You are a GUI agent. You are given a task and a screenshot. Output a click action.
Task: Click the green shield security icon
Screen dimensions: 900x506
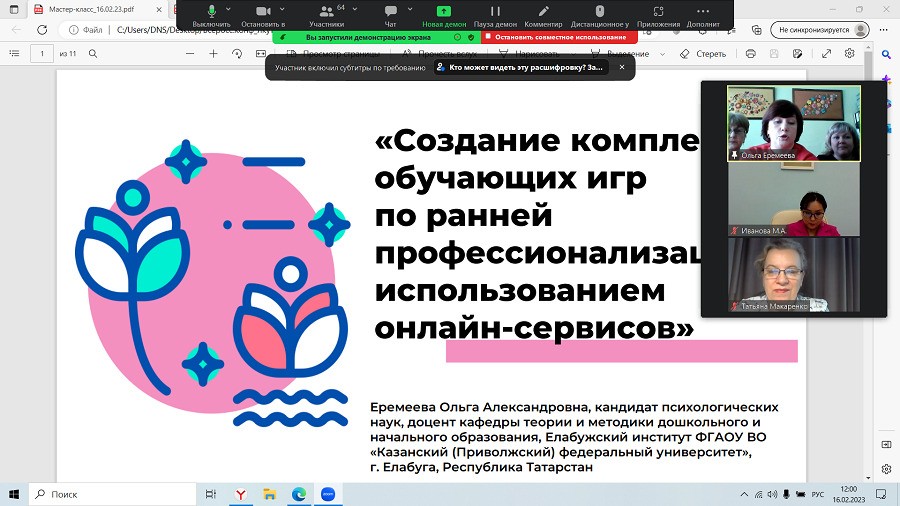point(471,37)
